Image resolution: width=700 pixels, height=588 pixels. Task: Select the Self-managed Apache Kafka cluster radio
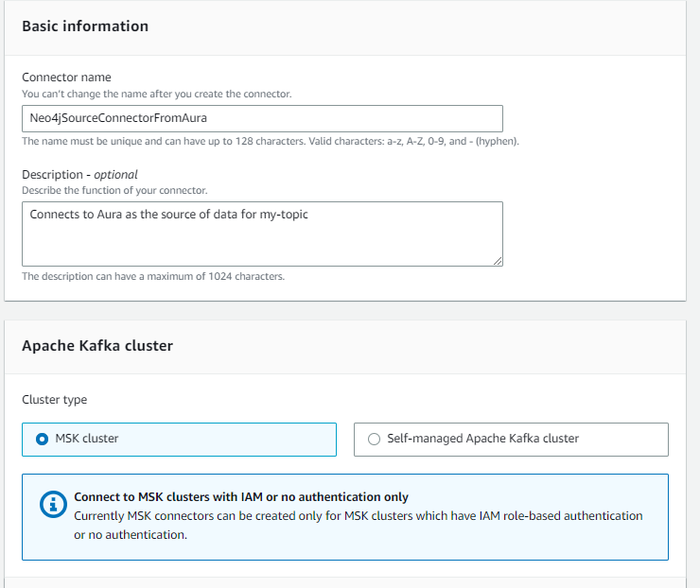click(x=374, y=439)
